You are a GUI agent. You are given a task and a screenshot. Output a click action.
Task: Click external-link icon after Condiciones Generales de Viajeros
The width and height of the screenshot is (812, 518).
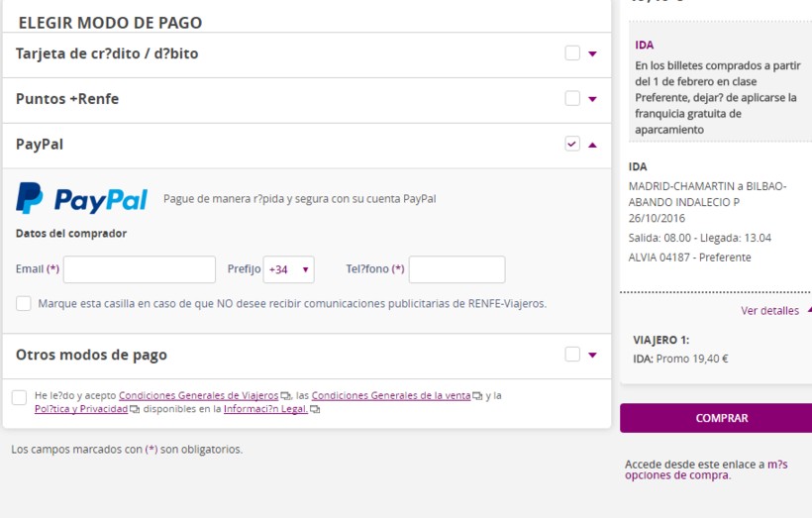pos(285,396)
